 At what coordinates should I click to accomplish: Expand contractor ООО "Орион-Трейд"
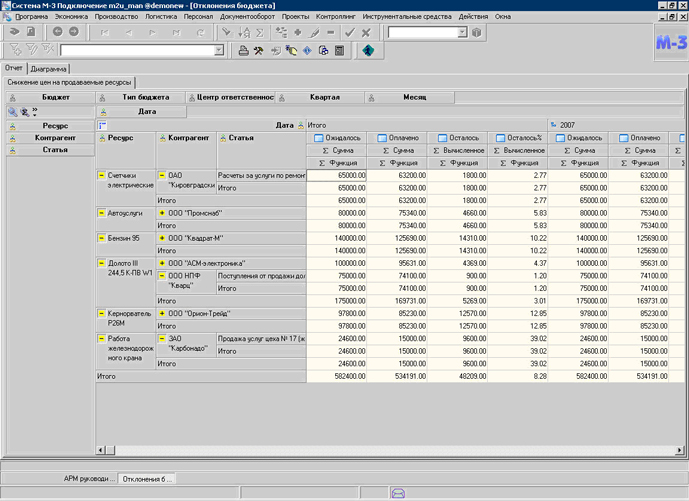(x=162, y=313)
